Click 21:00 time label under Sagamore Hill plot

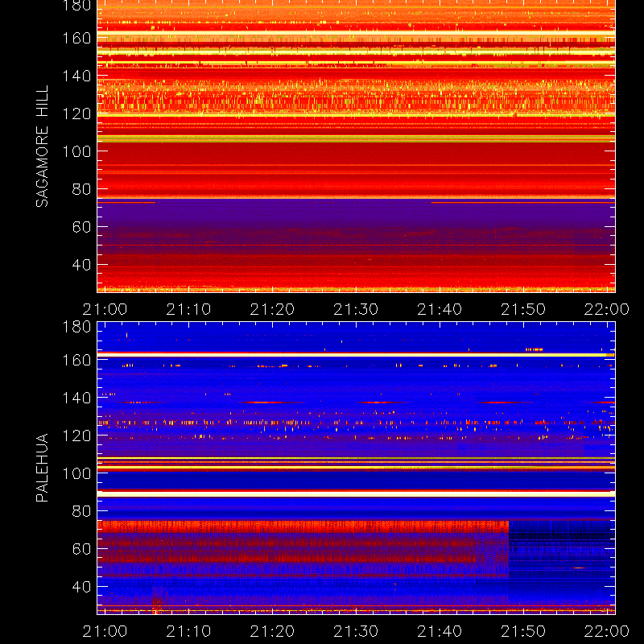[105, 309]
